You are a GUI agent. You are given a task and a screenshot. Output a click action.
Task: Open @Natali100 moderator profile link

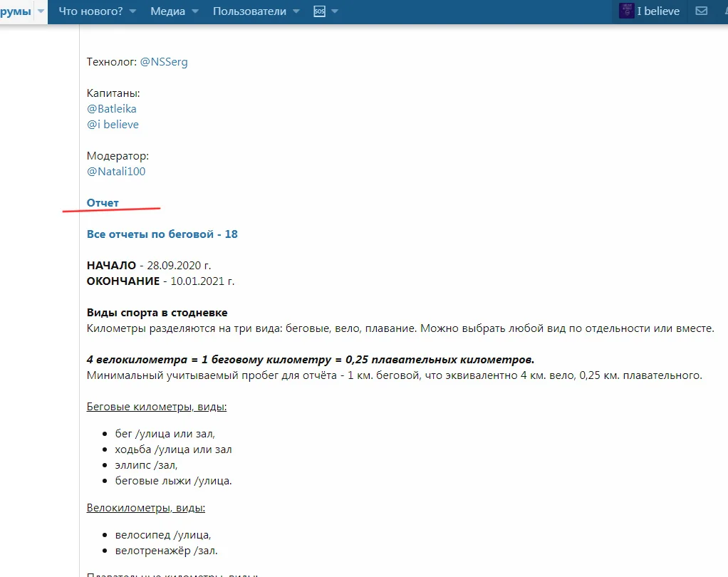point(116,171)
